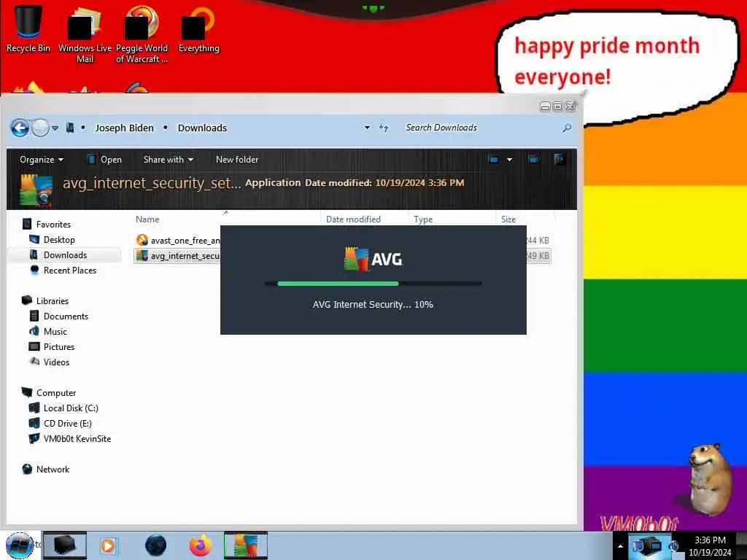Open Recent Places under Favorites
The height and width of the screenshot is (560, 747).
63,270
